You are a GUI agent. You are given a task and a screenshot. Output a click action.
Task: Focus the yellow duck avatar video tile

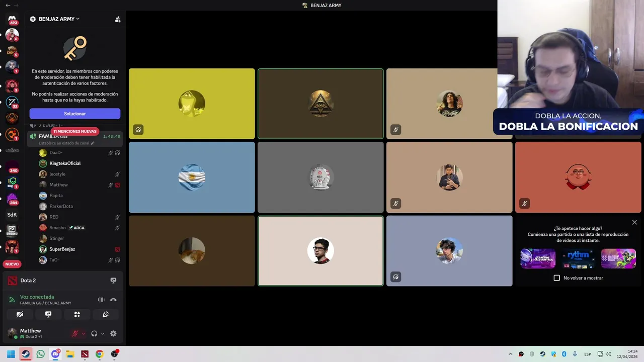(x=192, y=104)
